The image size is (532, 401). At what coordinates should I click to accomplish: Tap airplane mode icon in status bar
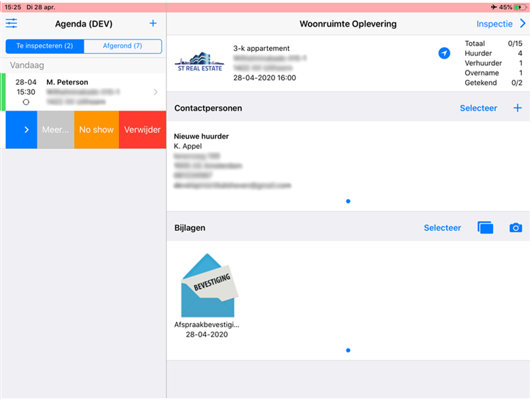coord(494,7)
